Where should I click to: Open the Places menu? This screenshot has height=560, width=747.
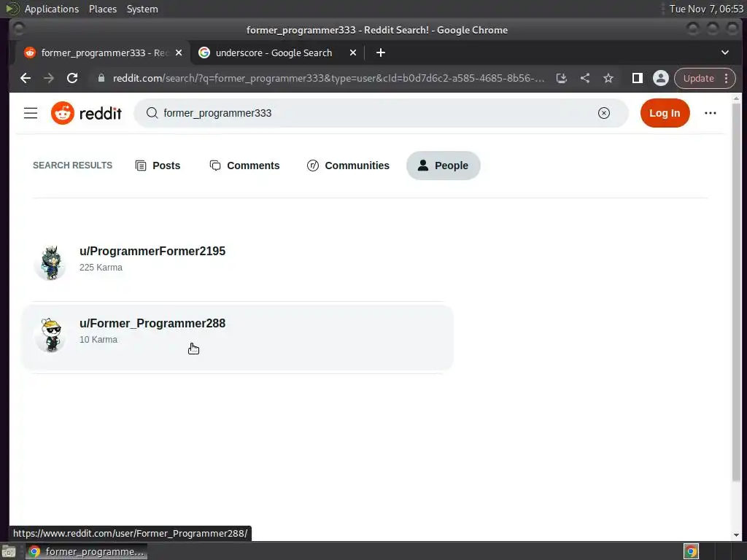102,9
